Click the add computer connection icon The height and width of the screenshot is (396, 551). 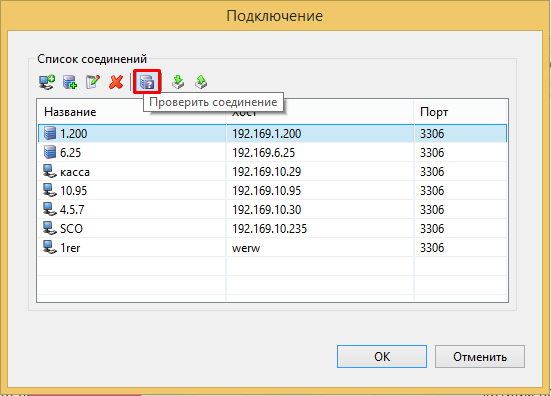[x=47, y=82]
